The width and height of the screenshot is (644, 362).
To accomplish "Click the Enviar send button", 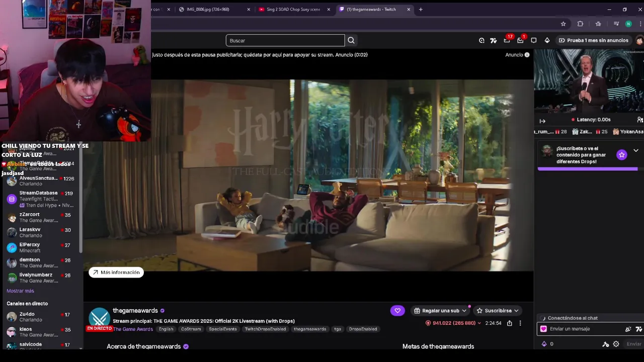I will 634,344.
